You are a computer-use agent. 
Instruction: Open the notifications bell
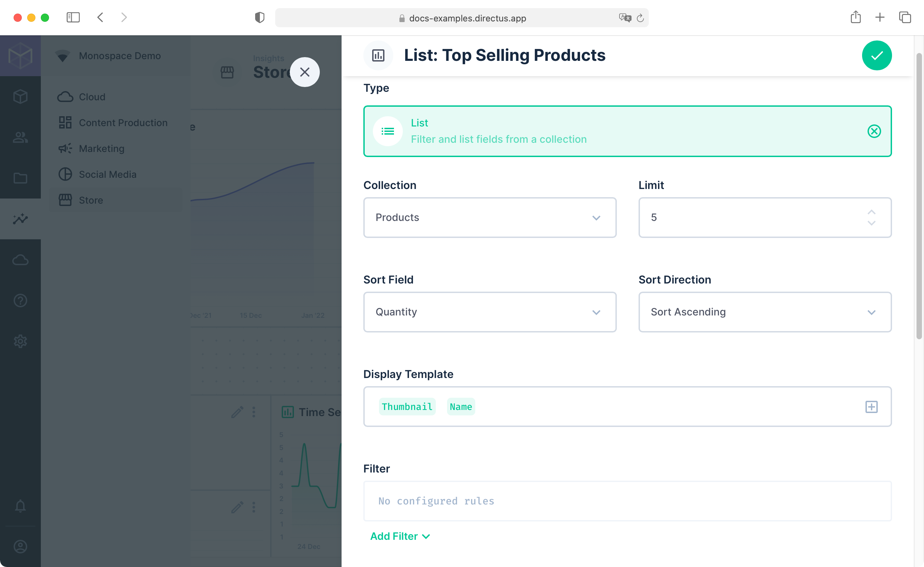click(x=20, y=506)
